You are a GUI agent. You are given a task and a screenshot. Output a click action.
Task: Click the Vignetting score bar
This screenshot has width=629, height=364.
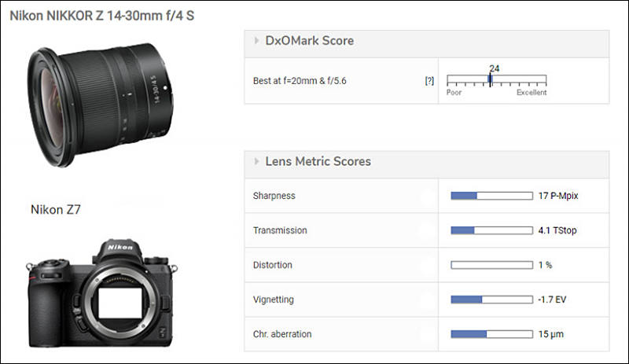(x=492, y=300)
